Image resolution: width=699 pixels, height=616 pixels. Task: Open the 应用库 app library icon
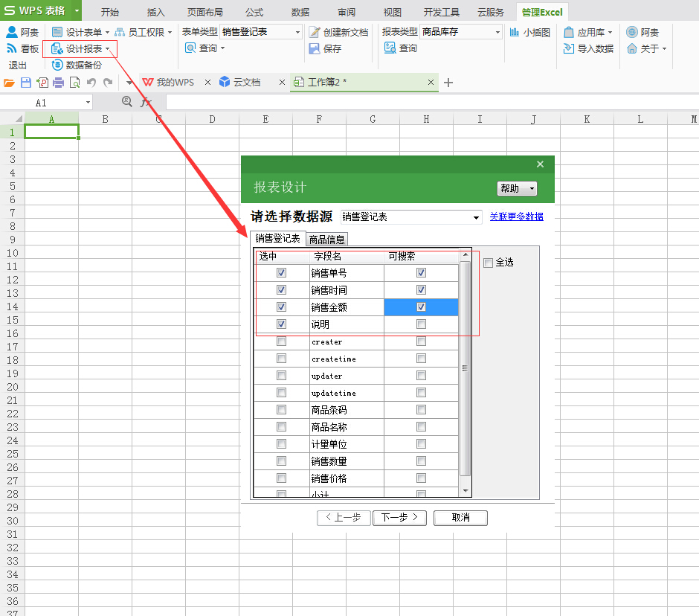click(x=568, y=32)
